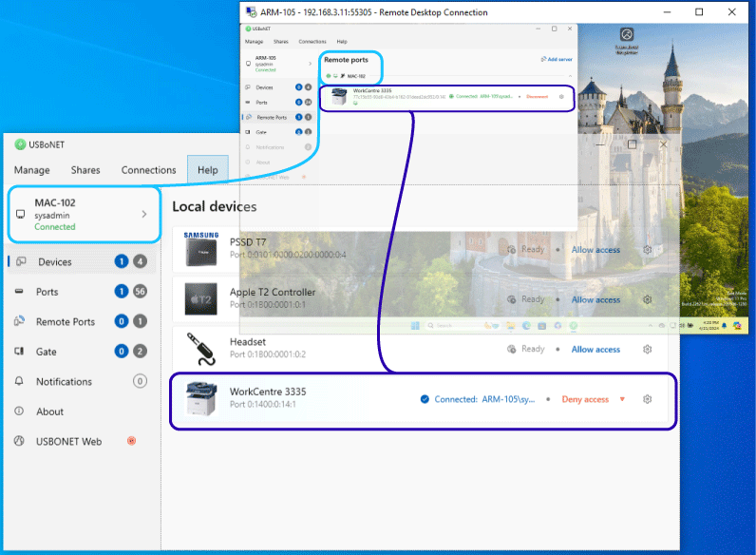Select Notifications in the front window sidebar
The image size is (756, 555).
tap(81, 381)
